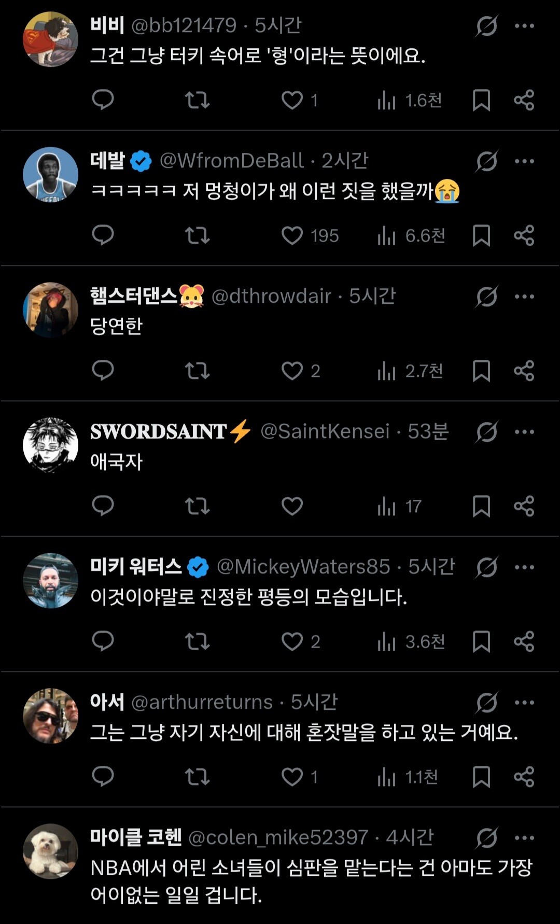This screenshot has height=924, width=560.
Task: Open tweet text about NBA 심판
Action: 311,881
